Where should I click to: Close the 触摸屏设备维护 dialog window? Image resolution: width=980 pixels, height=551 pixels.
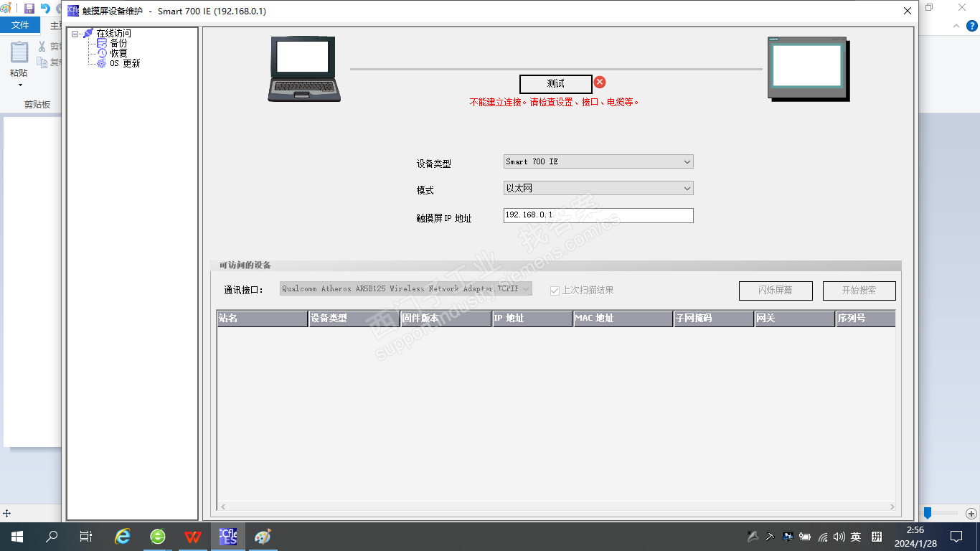[x=908, y=11]
